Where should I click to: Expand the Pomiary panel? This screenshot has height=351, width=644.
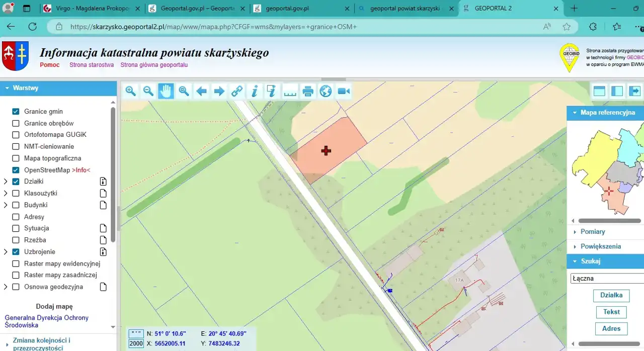pos(593,232)
